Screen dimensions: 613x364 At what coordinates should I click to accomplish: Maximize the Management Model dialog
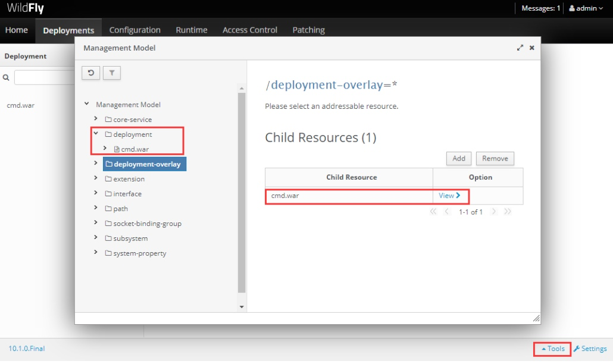(520, 48)
